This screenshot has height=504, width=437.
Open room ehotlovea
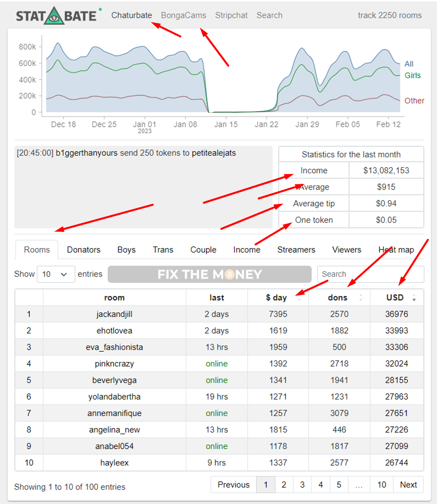114,331
